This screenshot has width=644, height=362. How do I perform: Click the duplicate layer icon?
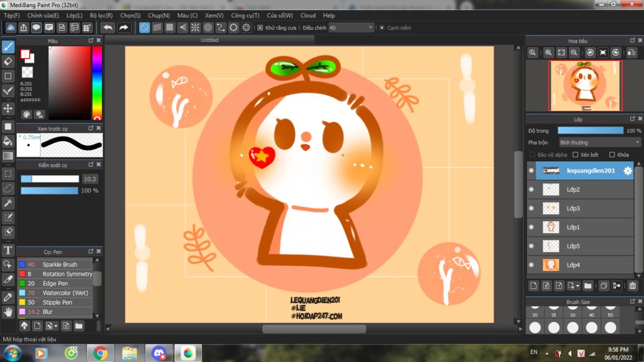[x=603, y=285]
